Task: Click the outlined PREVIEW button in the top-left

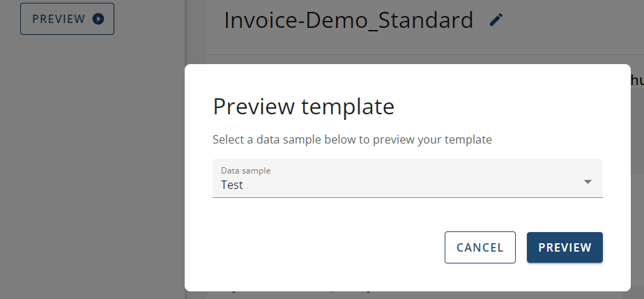Action: [67, 19]
